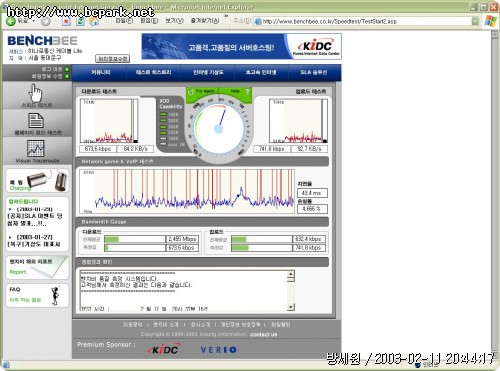Click the 100K VOD Capability indicator
This screenshot has width=500, height=371.
tap(170, 114)
